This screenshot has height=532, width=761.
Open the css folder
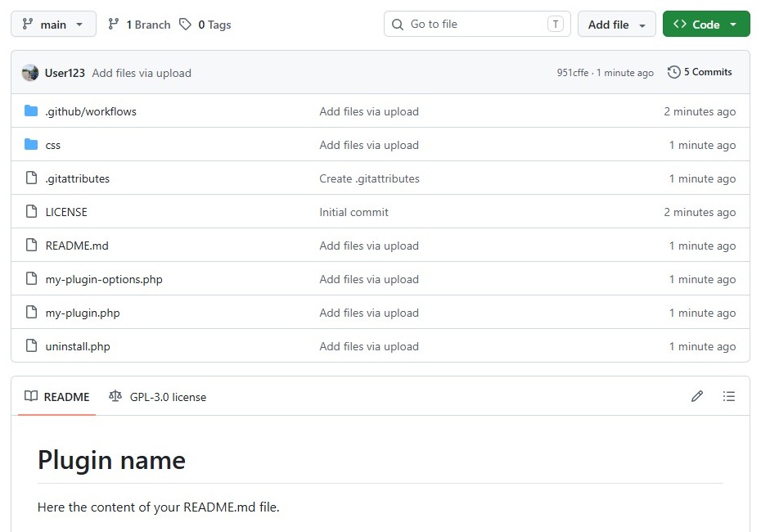click(53, 145)
